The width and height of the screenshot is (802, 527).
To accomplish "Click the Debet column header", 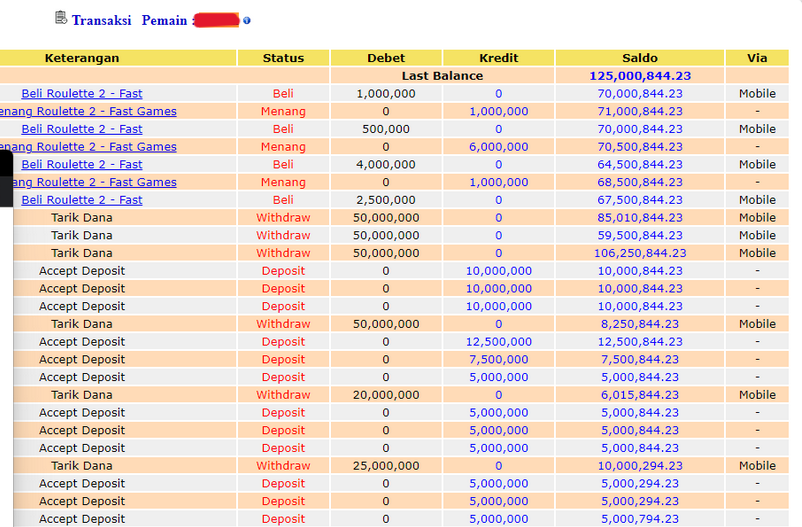I will (x=386, y=58).
